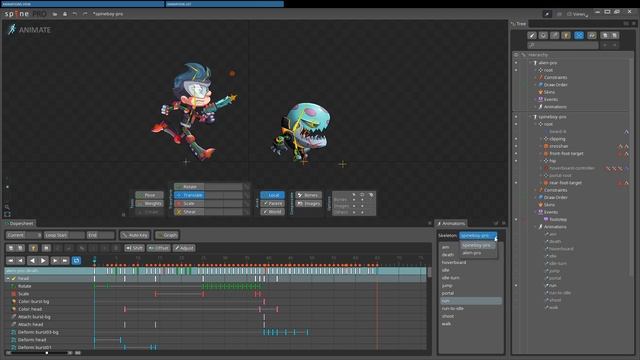Toggle Bones compensation
This screenshot has width=640, height=360.
[x=309, y=195]
